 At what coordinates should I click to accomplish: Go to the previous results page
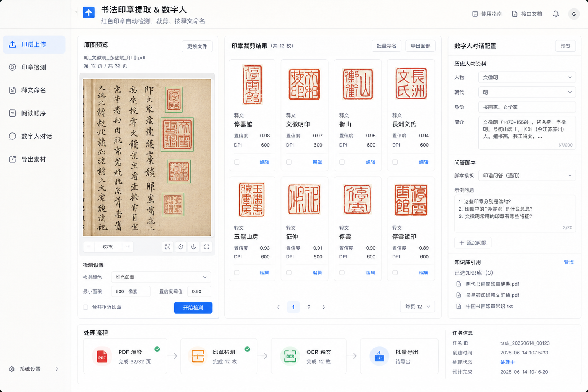coord(278,307)
